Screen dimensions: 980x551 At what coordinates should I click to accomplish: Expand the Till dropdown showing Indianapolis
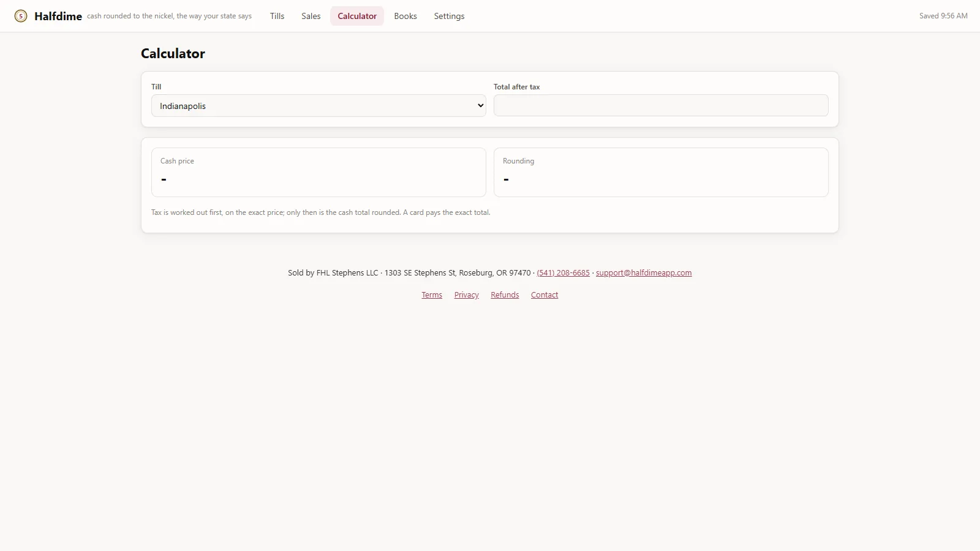[318, 106]
